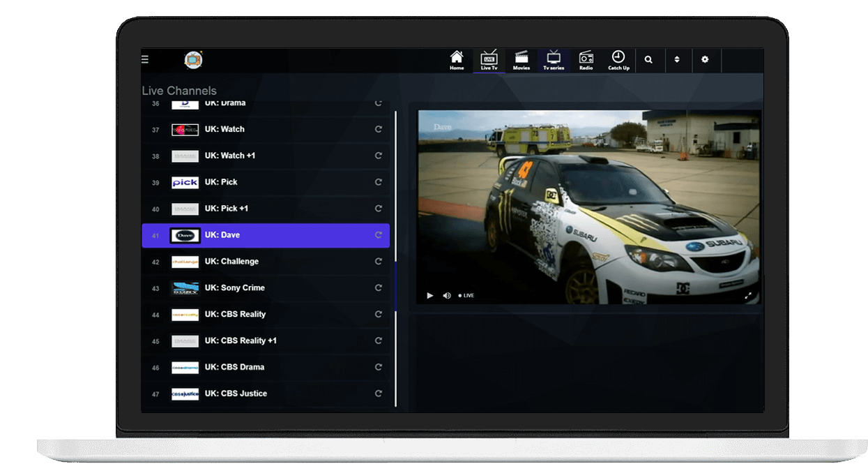Open the settings gear icon
Screen dimensions: 868x464
click(705, 60)
